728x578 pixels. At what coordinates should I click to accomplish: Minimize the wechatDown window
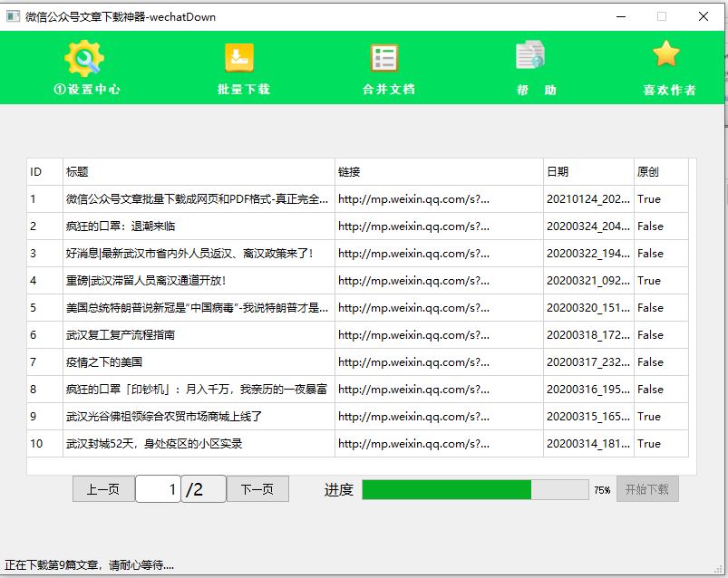[621, 16]
